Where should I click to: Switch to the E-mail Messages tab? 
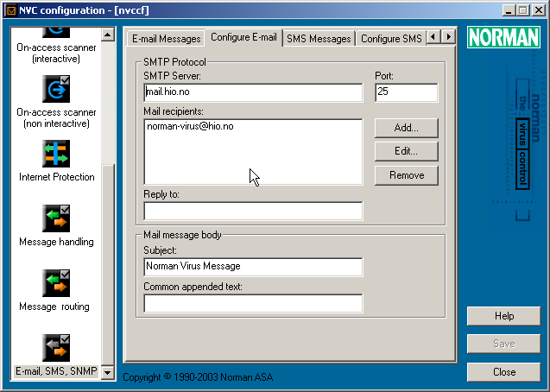166,39
